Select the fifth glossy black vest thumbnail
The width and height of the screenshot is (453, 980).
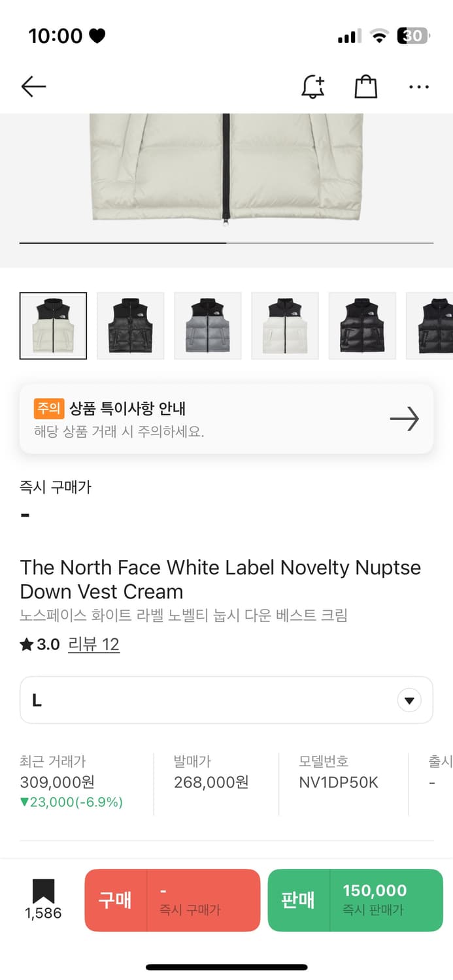click(361, 325)
